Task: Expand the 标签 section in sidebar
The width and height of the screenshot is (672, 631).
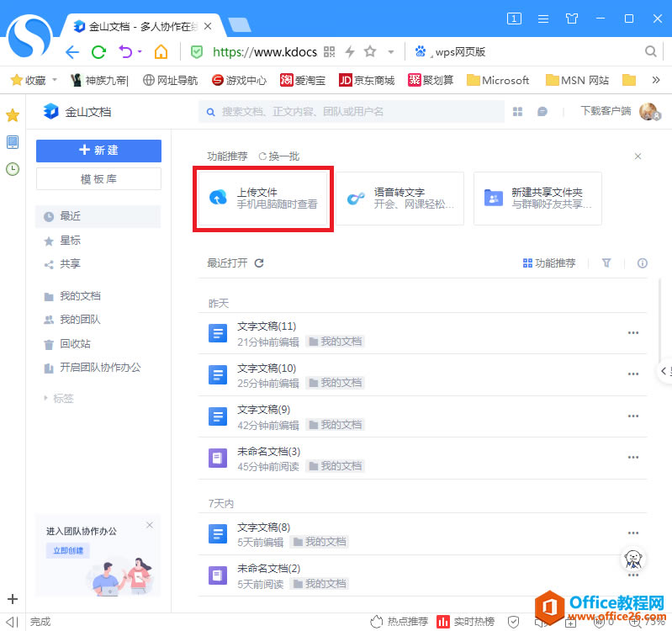Action: [46, 398]
